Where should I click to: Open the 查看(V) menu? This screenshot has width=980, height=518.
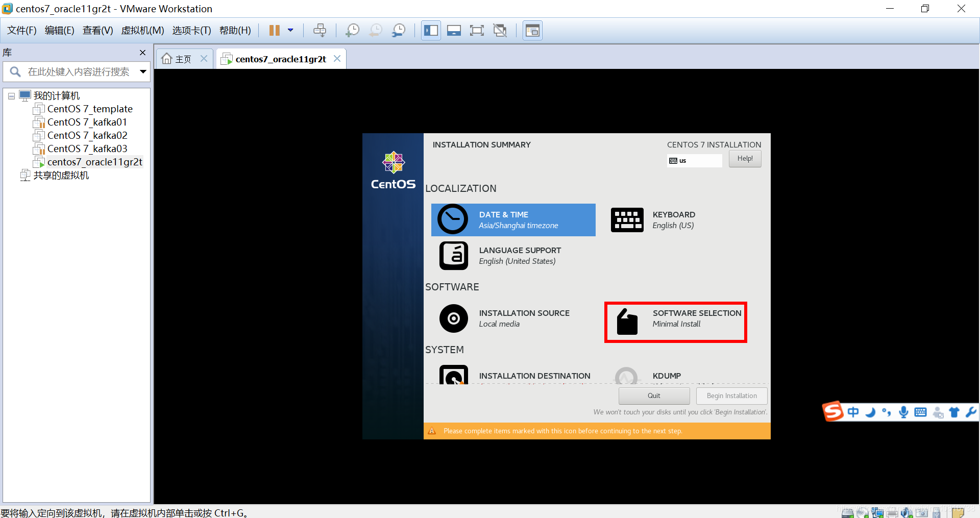pos(98,31)
